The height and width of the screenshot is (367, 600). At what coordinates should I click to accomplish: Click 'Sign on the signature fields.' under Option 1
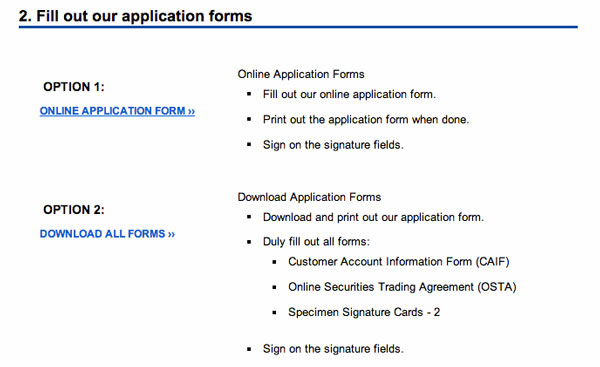(x=333, y=145)
